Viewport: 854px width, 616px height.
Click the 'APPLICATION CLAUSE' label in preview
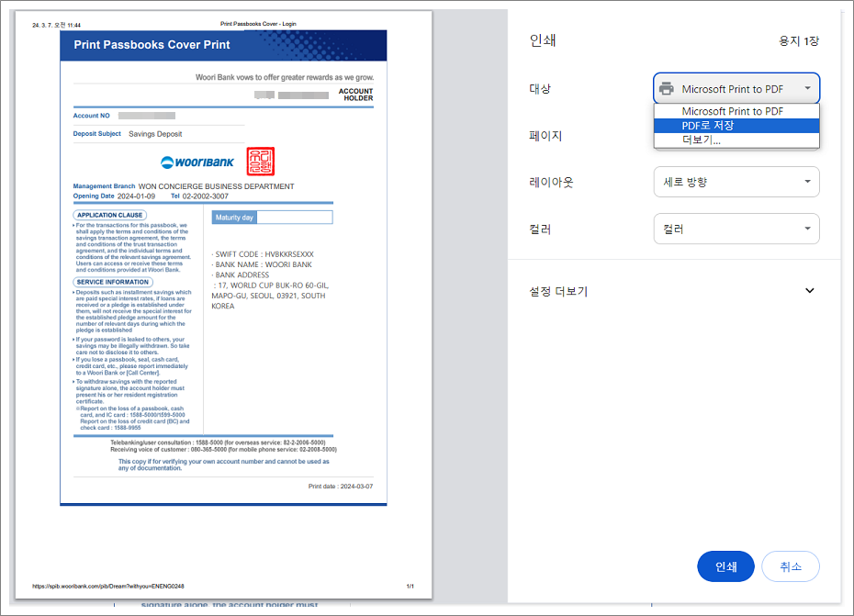[x=109, y=215]
